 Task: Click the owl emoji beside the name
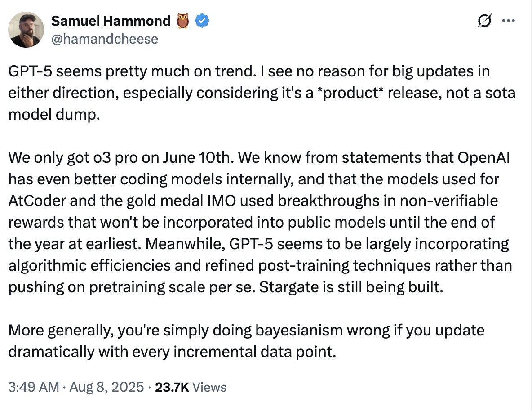click(x=182, y=21)
